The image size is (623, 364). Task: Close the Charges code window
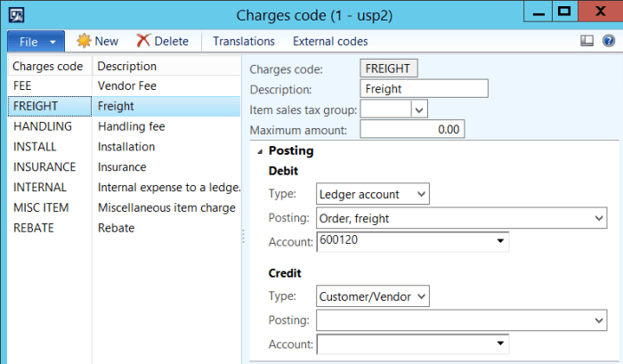(x=600, y=12)
